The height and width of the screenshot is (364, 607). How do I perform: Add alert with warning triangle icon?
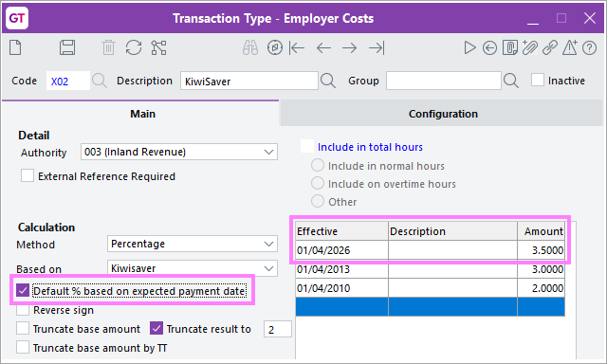[570, 48]
